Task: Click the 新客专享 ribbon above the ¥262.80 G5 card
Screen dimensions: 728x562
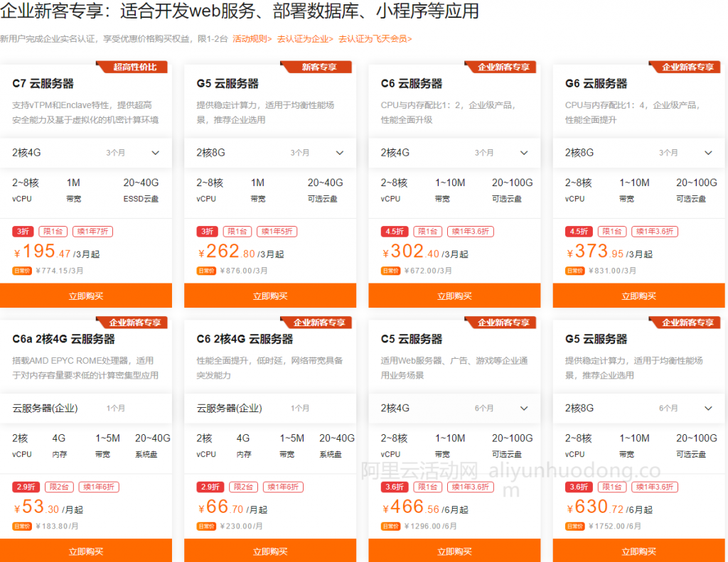Action: click(316, 67)
